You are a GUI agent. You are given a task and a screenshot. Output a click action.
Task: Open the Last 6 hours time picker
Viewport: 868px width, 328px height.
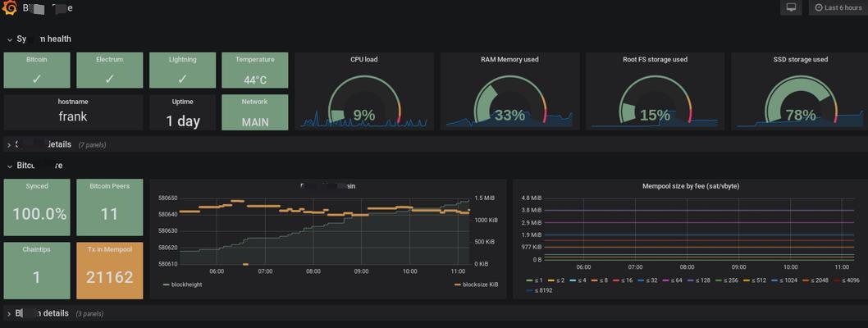(x=838, y=7)
